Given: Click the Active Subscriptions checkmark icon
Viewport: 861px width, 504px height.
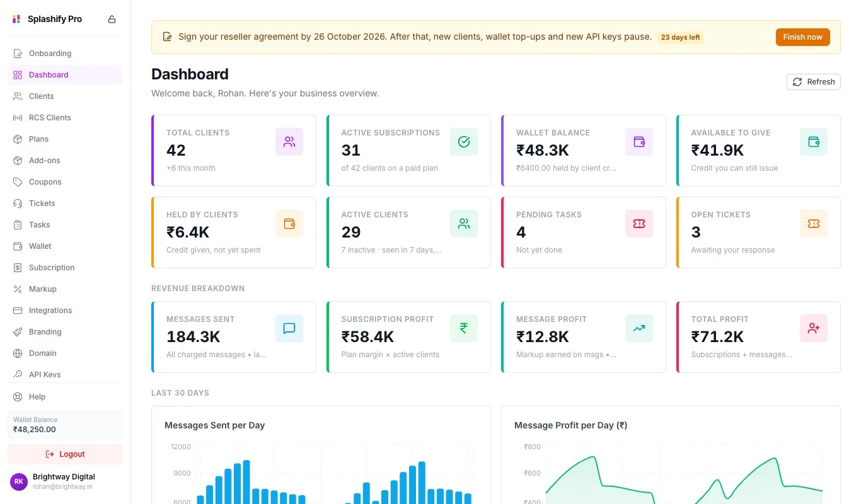Looking at the screenshot, I should click(x=464, y=142).
